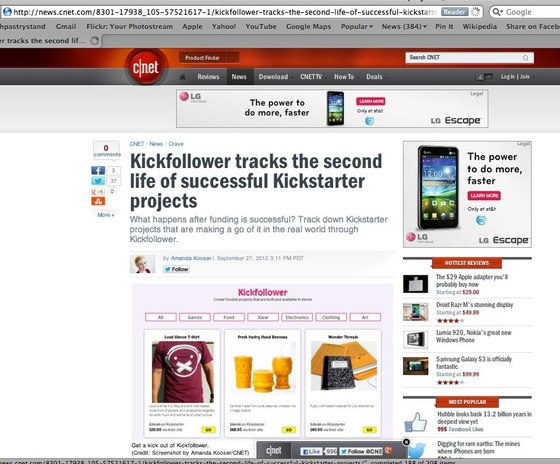
Task: Click the CNET logo
Action: [146, 67]
